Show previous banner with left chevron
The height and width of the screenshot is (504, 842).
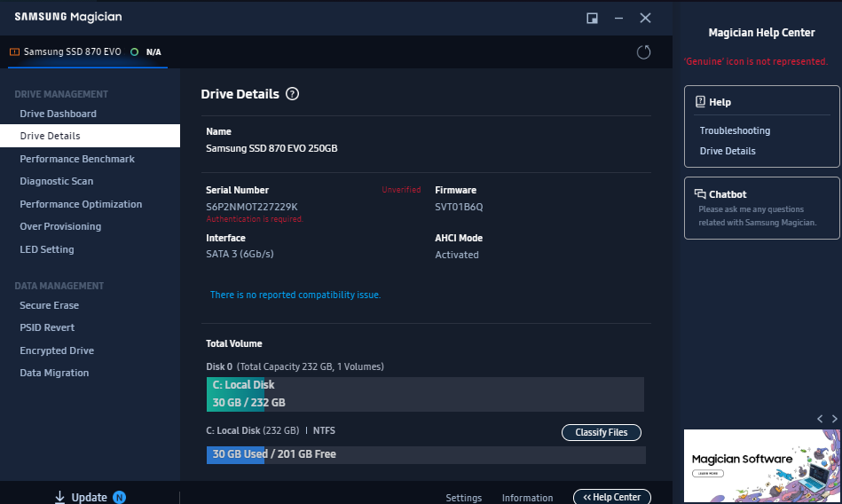pyautogui.click(x=820, y=419)
